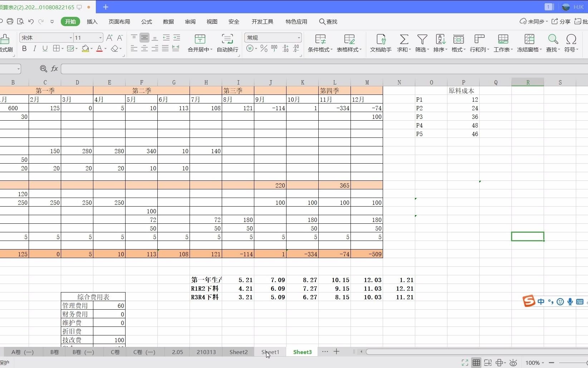Click 冻结窗格 freeze panes

point(529,43)
